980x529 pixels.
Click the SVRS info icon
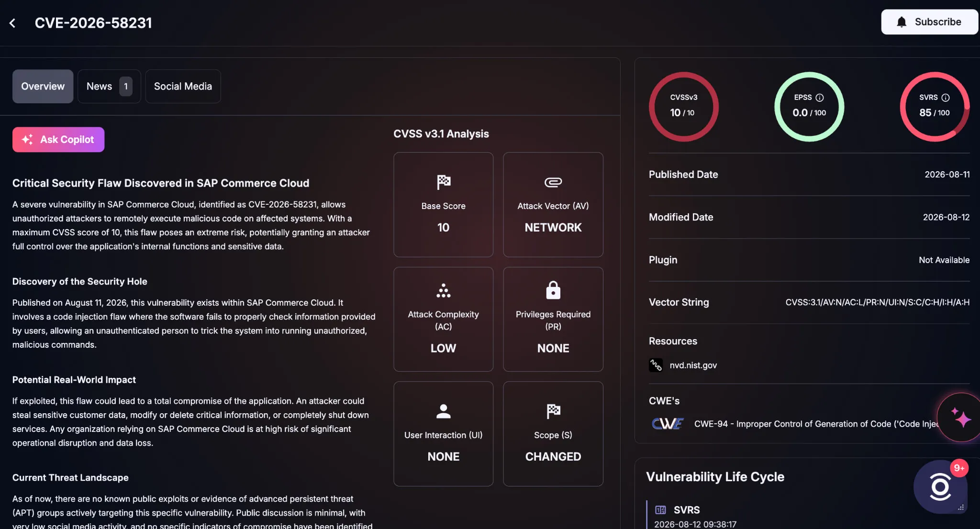946,98
